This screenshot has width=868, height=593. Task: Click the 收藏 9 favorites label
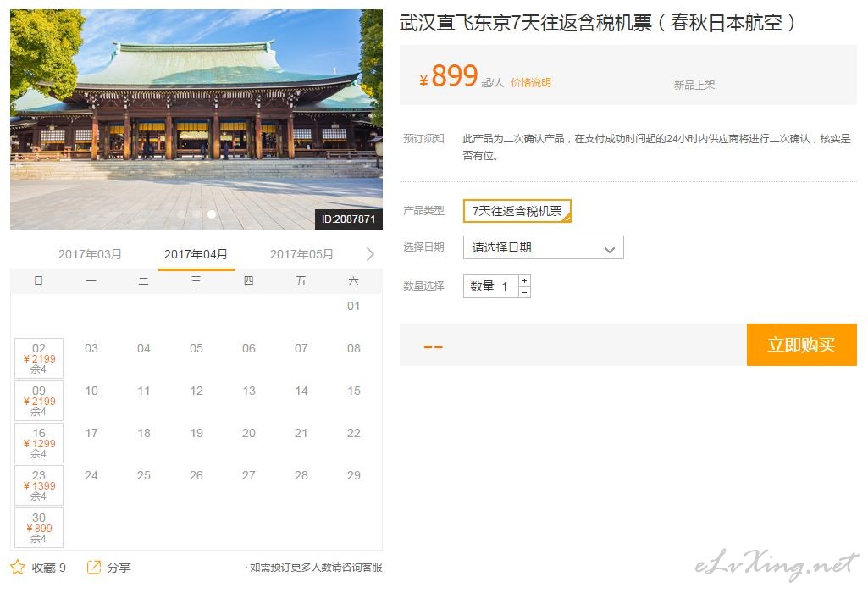pos(49,568)
